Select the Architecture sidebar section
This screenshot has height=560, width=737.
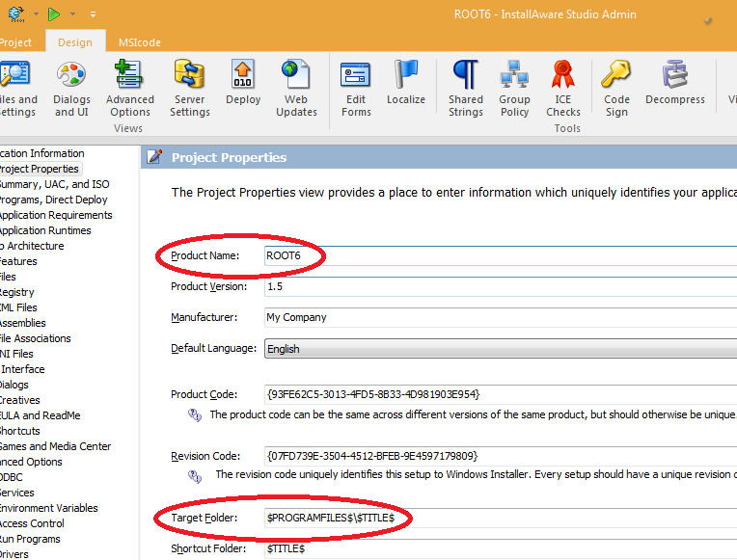coord(32,246)
